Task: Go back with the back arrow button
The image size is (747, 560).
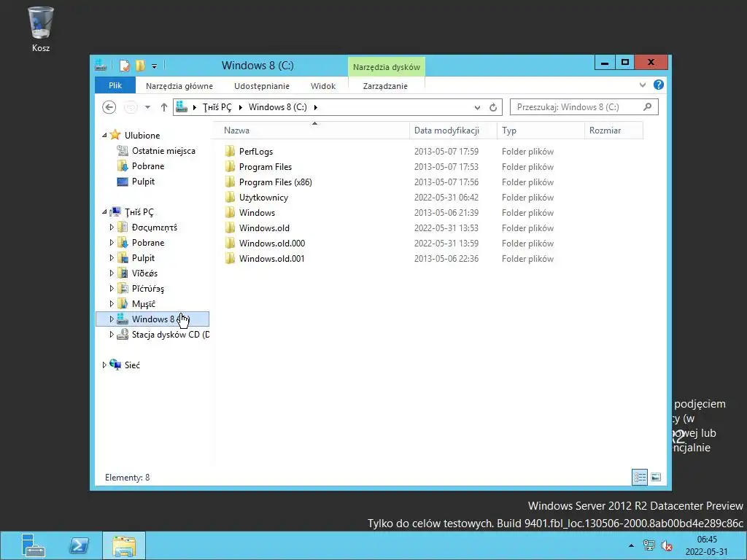Action: 109,107
